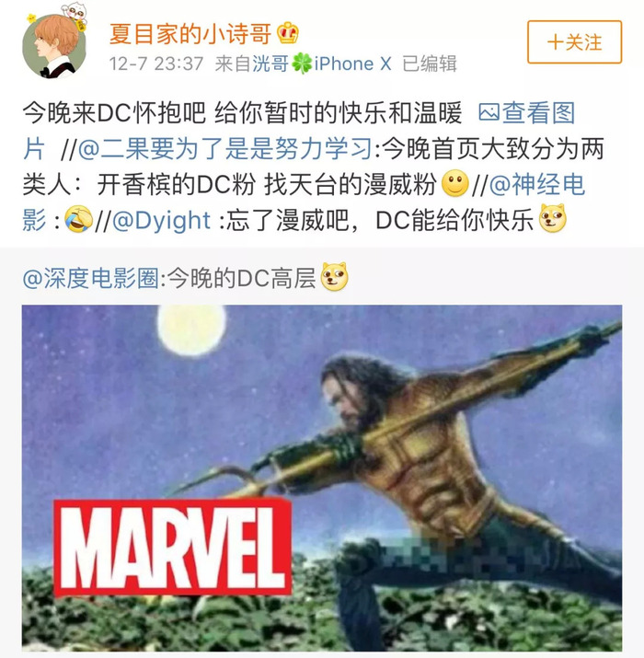The image size is (644, 658).
Task: Open username 夏目家的小诗哥 profile
Action: (x=190, y=33)
